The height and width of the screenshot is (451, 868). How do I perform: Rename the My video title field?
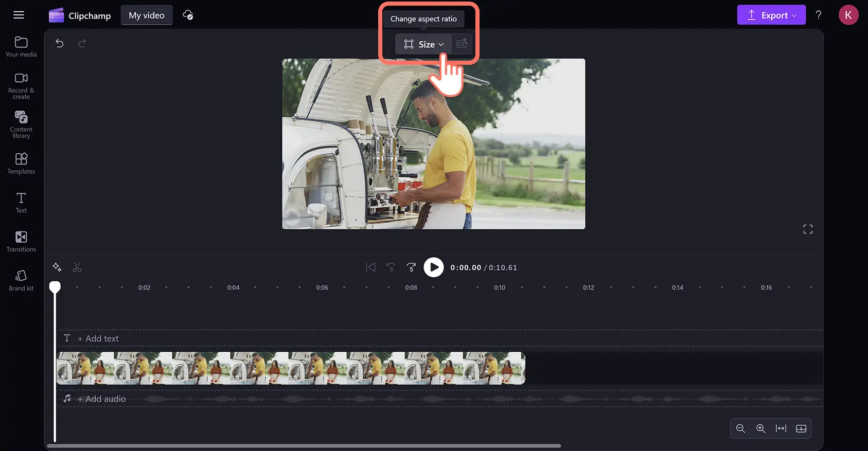(147, 15)
